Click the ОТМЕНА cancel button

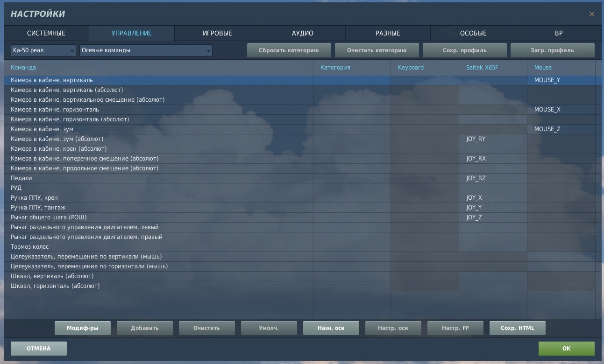pyautogui.click(x=39, y=349)
